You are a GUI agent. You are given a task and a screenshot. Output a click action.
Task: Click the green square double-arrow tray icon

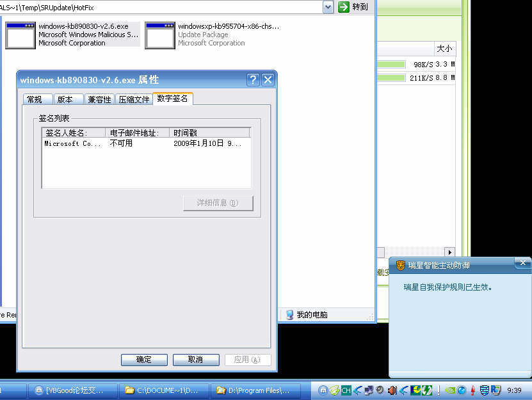(x=427, y=390)
